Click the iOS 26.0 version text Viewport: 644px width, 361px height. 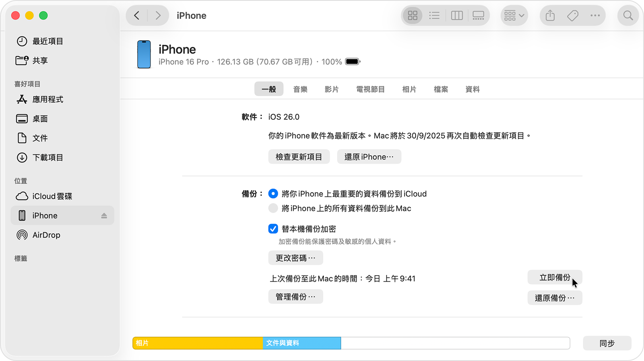point(284,117)
